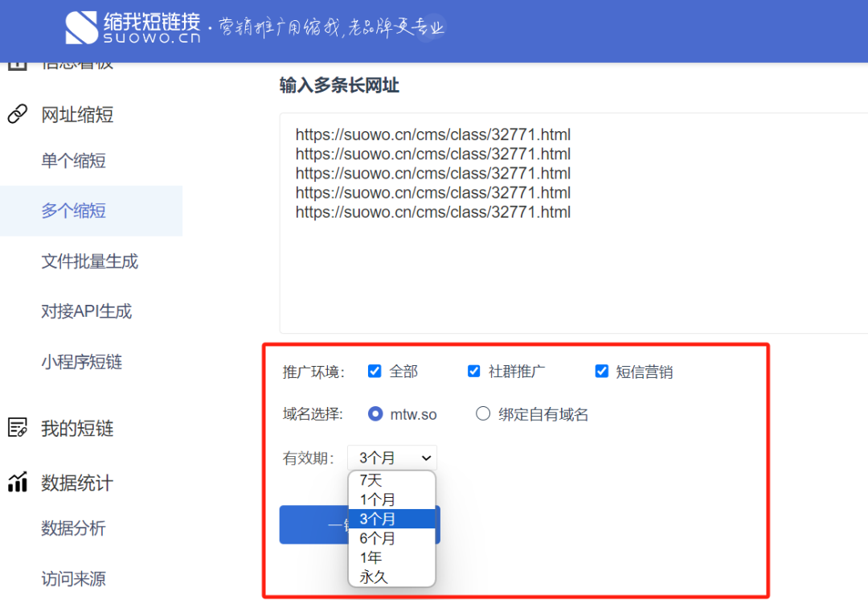868x600 pixels.
Task: Open 访问来源 in the sidebar
Action: pyautogui.click(x=74, y=578)
